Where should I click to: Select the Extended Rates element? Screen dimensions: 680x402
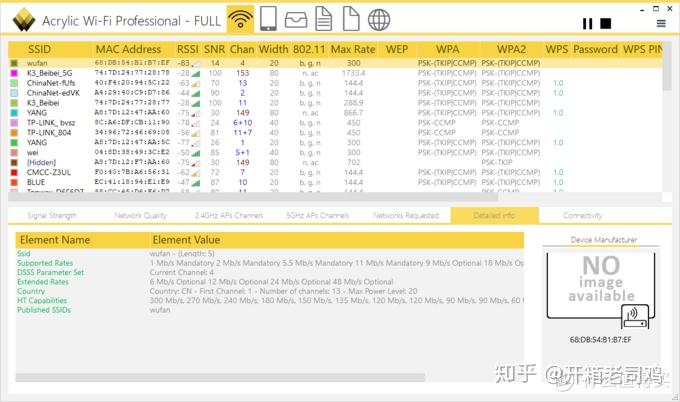(270, 282)
